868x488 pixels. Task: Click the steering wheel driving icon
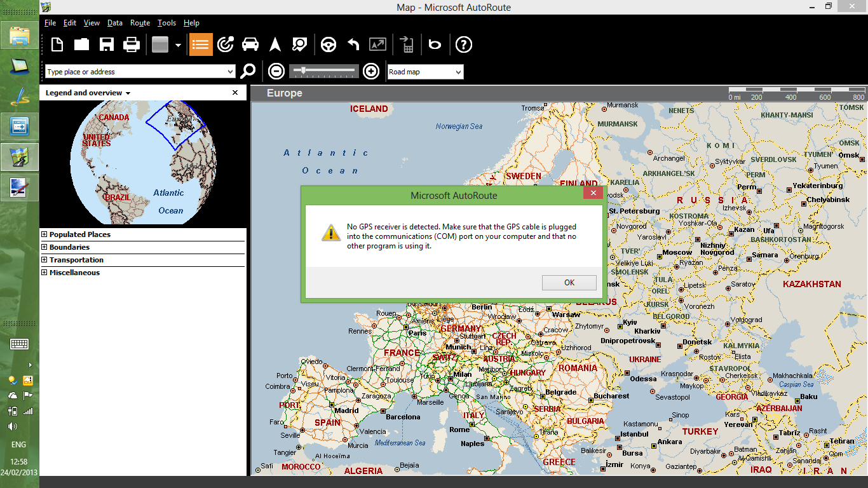328,44
